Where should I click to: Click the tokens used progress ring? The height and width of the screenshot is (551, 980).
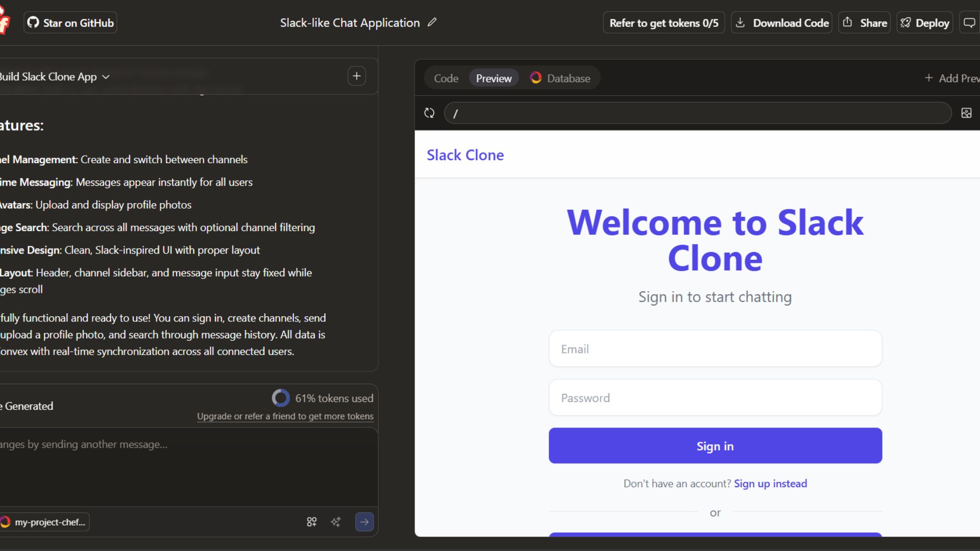280,398
